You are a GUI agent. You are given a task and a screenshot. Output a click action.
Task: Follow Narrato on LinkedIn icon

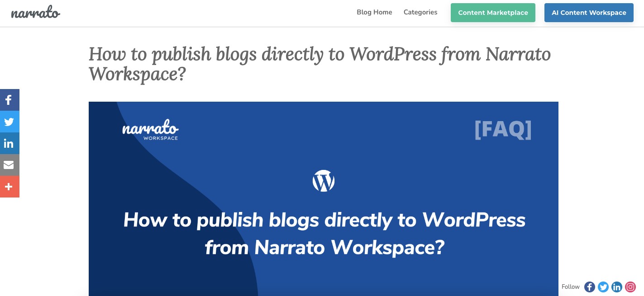[617, 287]
